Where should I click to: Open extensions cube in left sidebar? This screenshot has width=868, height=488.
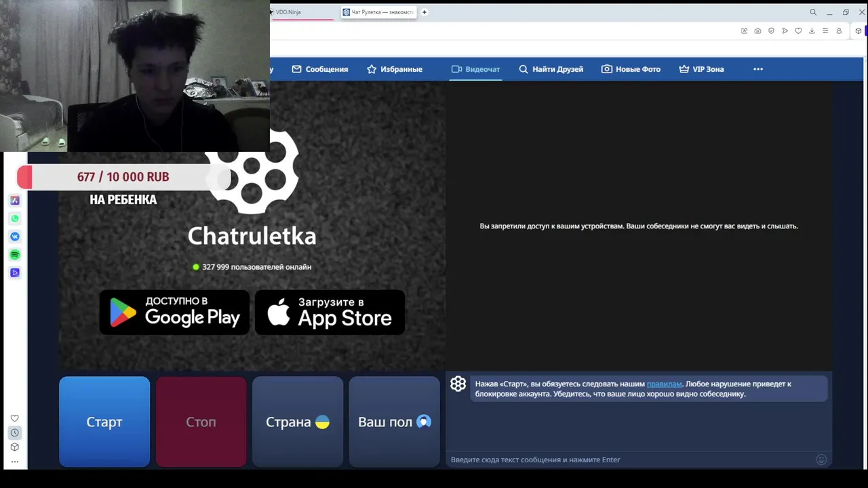pos(14,447)
